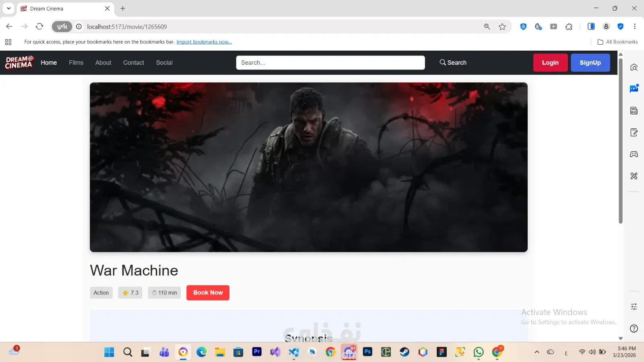644x362 pixels.
Task: Open the browser three-dot menu
Action: [x=635, y=27]
